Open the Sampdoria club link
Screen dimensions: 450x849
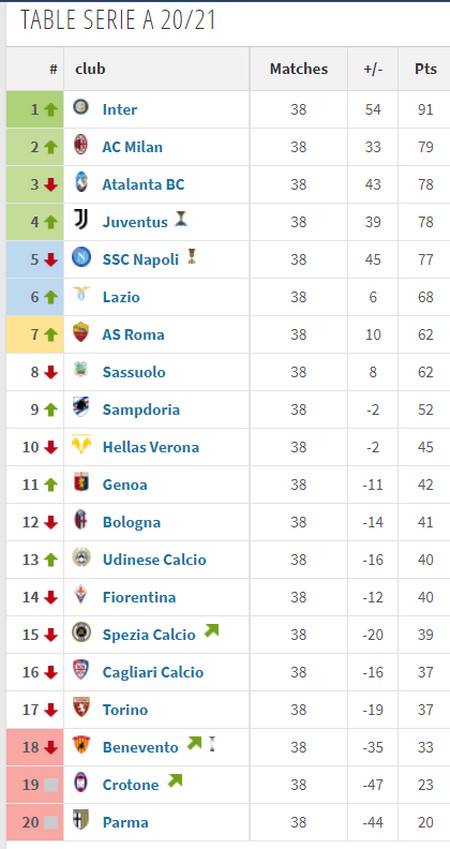141,410
